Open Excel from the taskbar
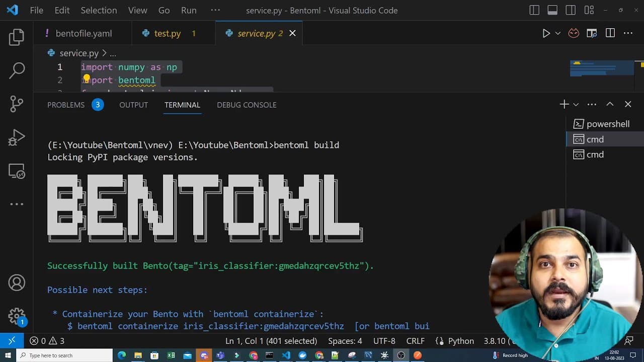The height and width of the screenshot is (362, 644). pos(171,355)
